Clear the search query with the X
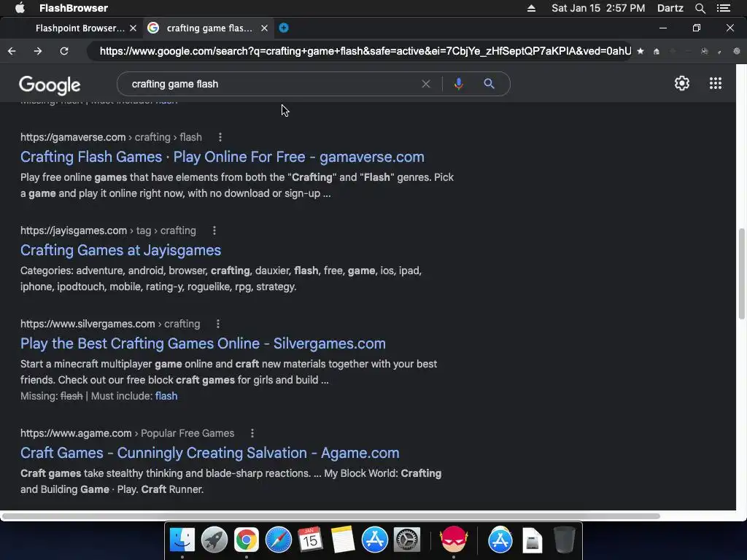This screenshot has height=560, width=747. (426, 84)
